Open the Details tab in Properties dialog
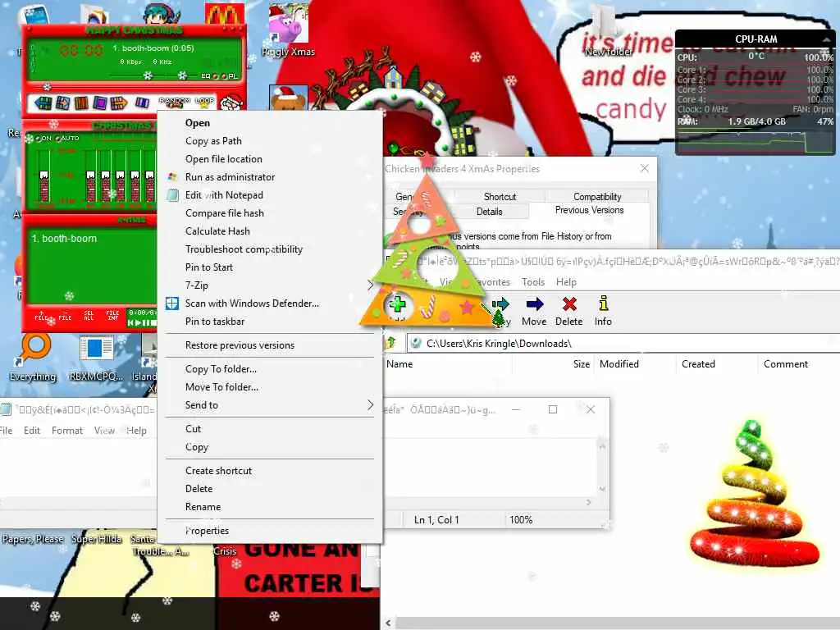The height and width of the screenshot is (630, 840). (x=489, y=212)
